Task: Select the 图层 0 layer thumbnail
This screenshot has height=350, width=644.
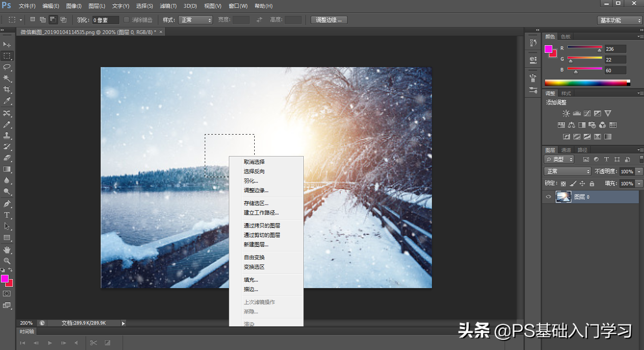Action: click(563, 197)
